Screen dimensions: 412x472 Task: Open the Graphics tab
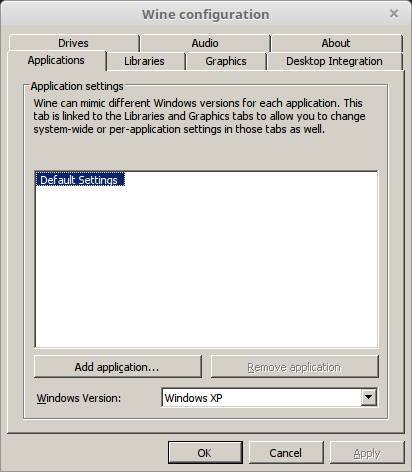[x=226, y=61]
